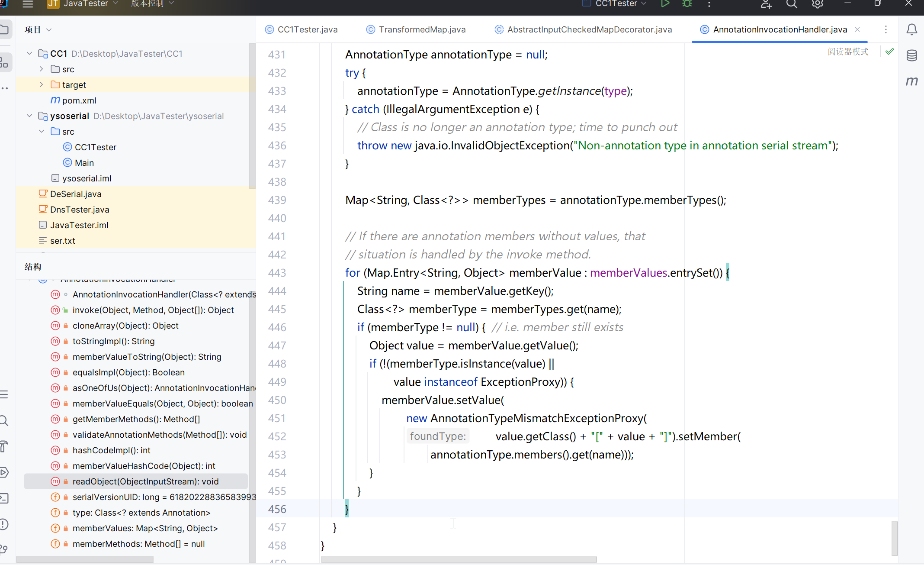Click the add collaborator icon
The width and height of the screenshot is (924, 565).
(x=766, y=4)
